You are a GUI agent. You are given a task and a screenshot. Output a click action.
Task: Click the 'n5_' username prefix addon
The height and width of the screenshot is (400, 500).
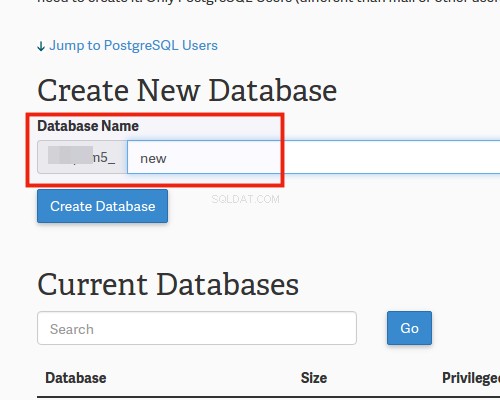pos(82,157)
